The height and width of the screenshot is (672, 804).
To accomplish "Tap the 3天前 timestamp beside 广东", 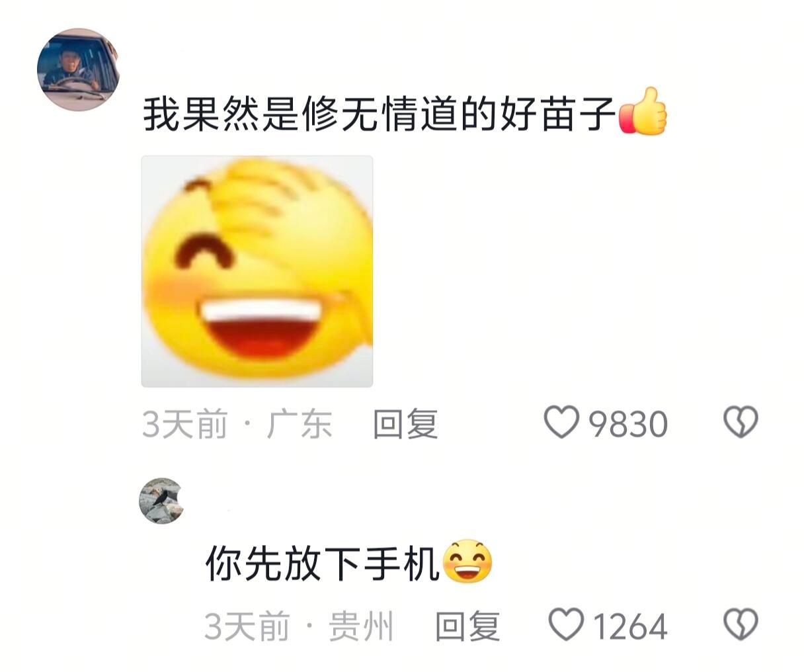I will point(184,424).
